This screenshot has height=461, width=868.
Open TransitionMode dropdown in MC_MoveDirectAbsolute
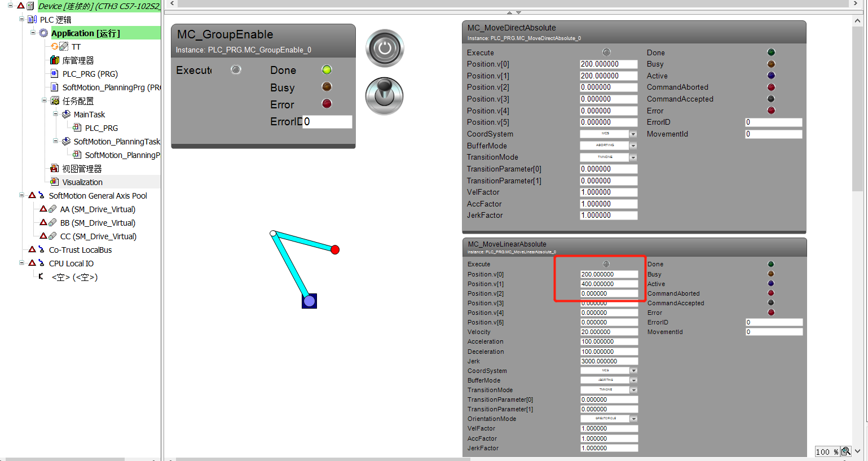click(633, 157)
